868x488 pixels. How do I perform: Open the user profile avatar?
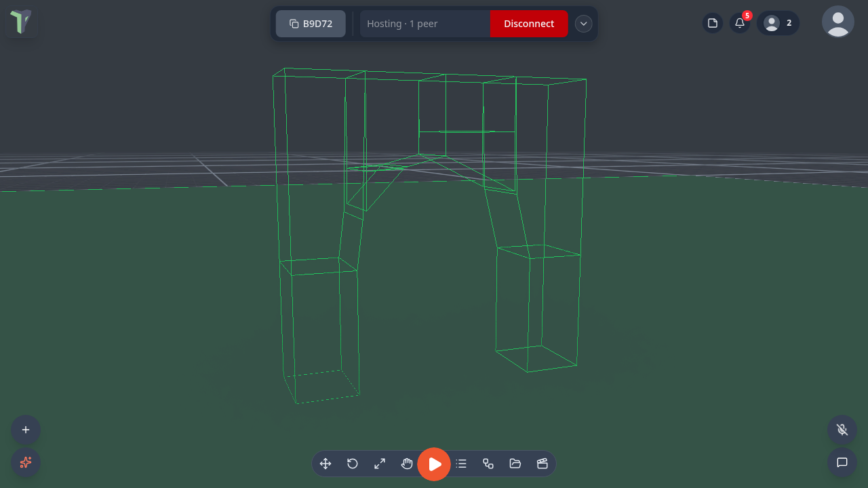(838, 22)
